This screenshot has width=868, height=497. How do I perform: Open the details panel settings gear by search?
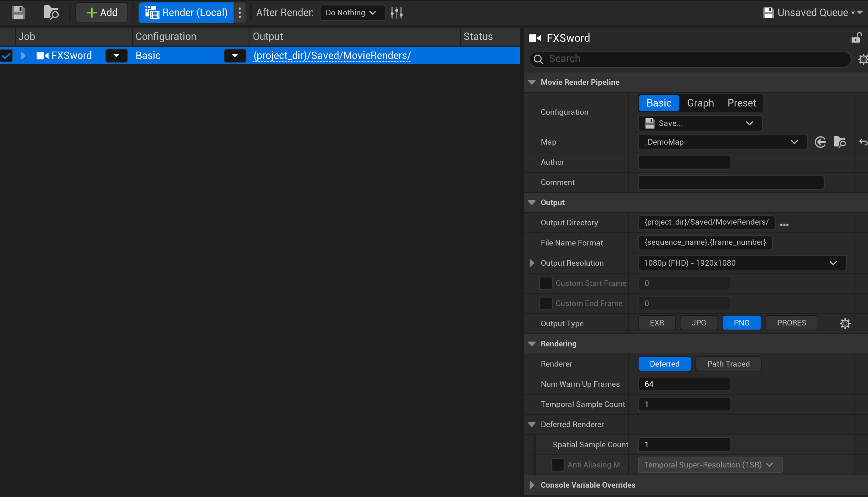coord(863,59)
